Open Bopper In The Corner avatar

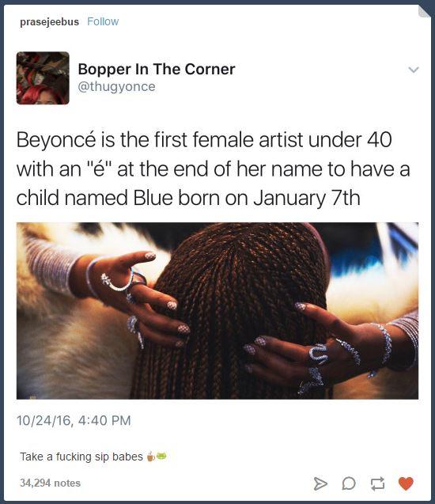[43, 78]
